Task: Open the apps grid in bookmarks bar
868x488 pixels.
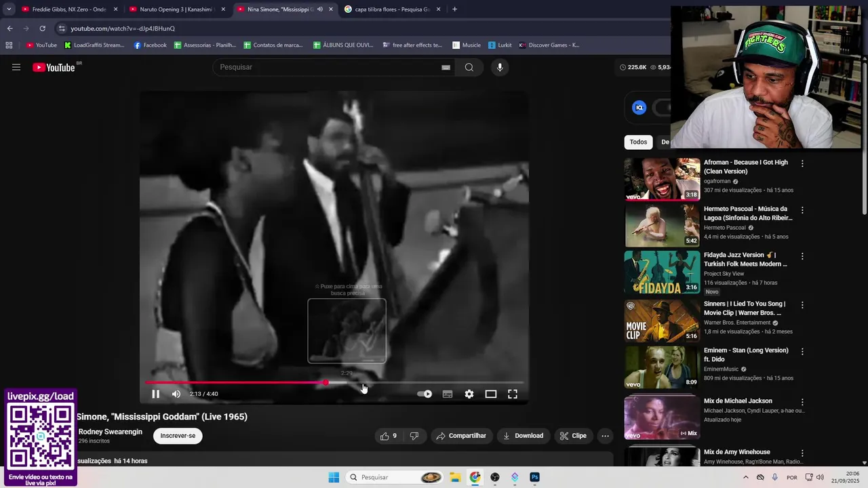Action: tap(9, 45)
